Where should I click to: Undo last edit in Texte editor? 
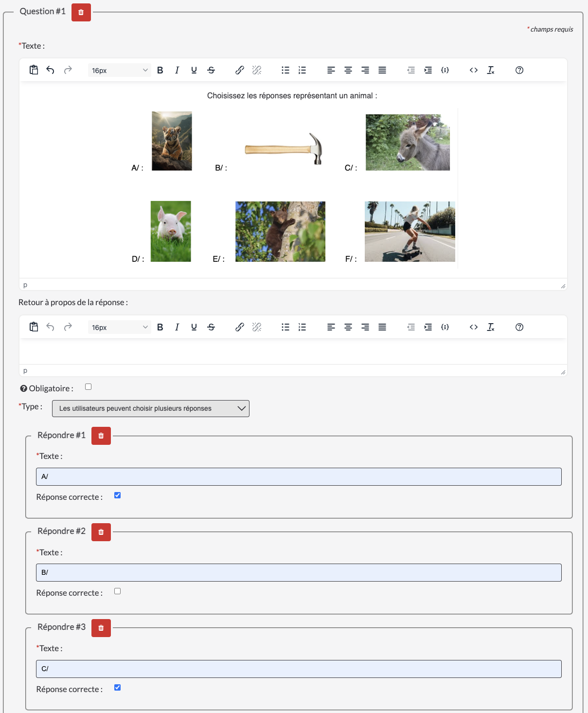tap(50, 70)
